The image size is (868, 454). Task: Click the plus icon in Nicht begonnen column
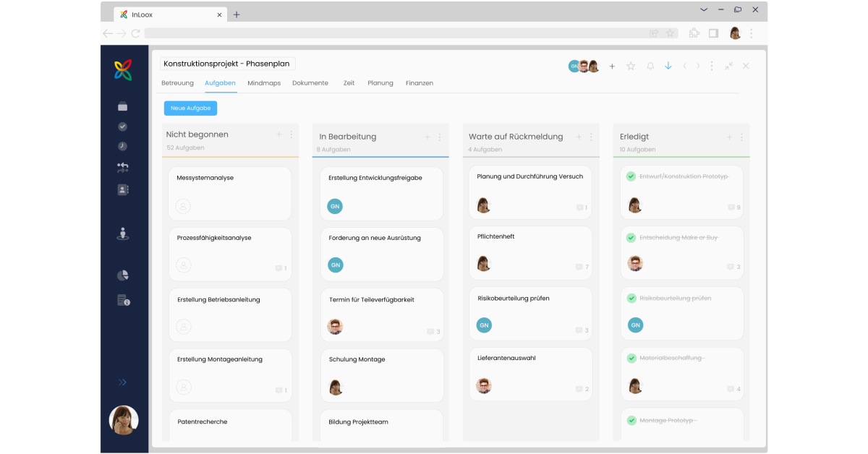click(278, 134)
